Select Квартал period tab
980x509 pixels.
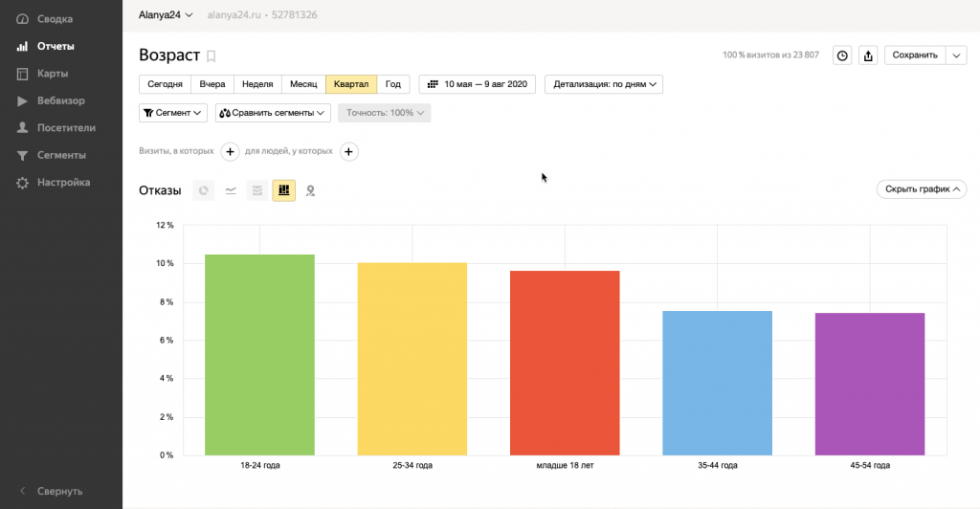tap(351, 84)
